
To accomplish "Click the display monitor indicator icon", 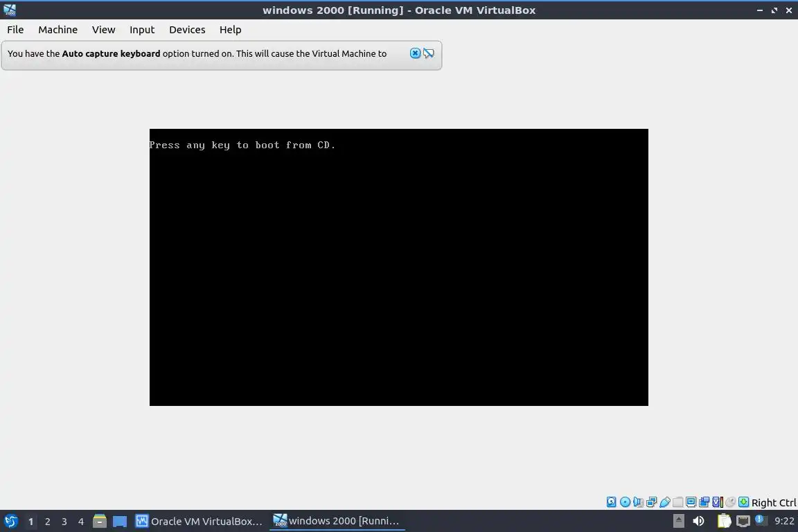I will [x=691, y=502].
